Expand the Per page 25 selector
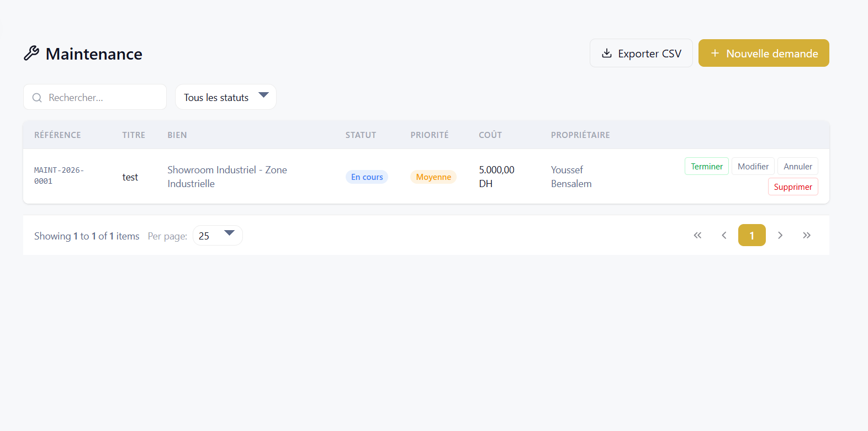 click(218, 236)
